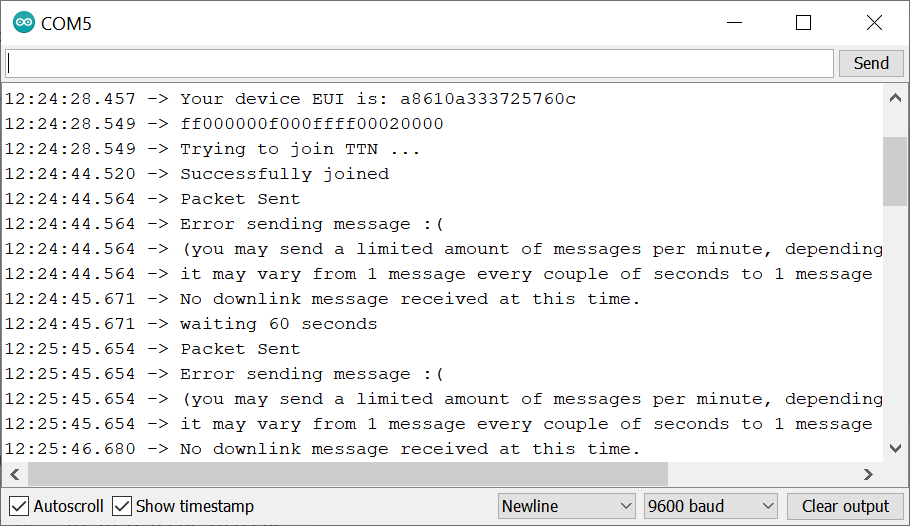Send the serial message with Send button

point(871,63)
